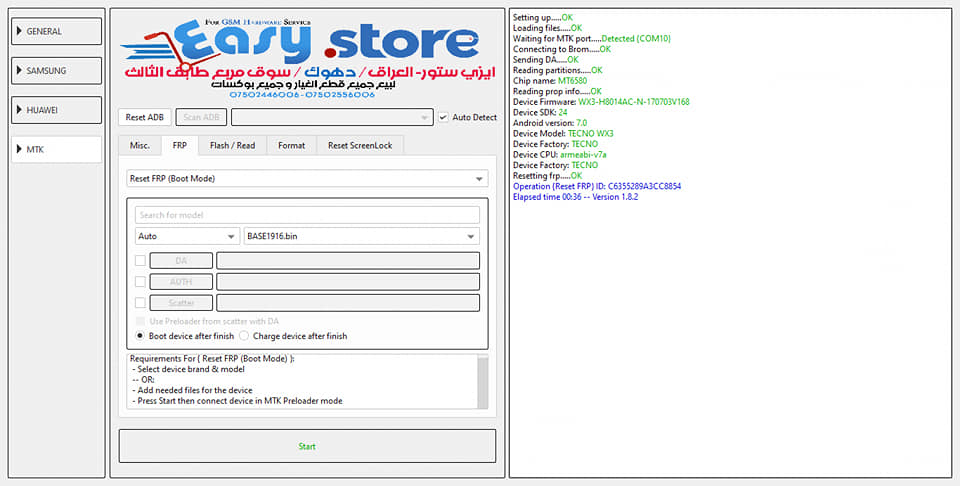Click 'Device Model: TECNO WX3' log line

pyautogui.click(x=563, y=133)
